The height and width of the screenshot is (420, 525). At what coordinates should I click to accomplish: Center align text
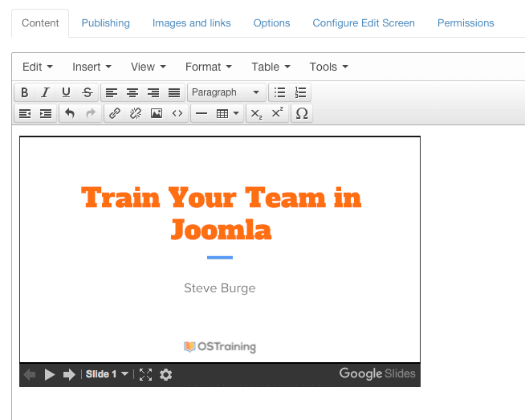[132, 92]
